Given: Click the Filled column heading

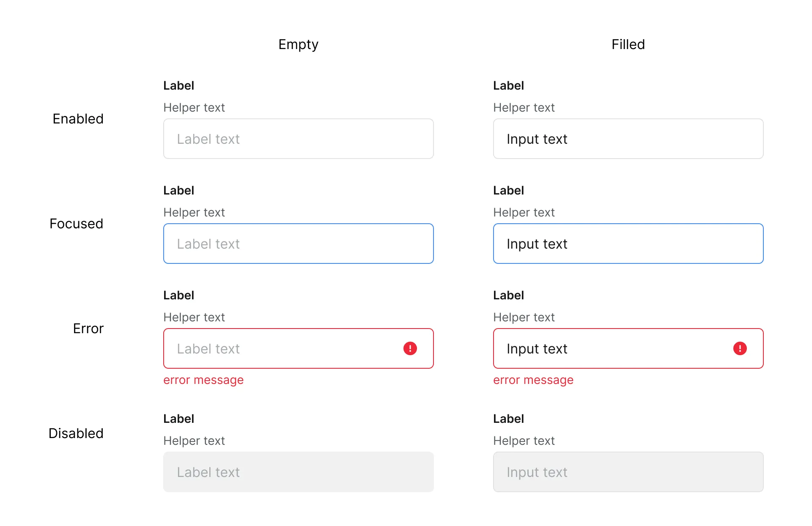Looking at the screenshot, I should [628, 44].
